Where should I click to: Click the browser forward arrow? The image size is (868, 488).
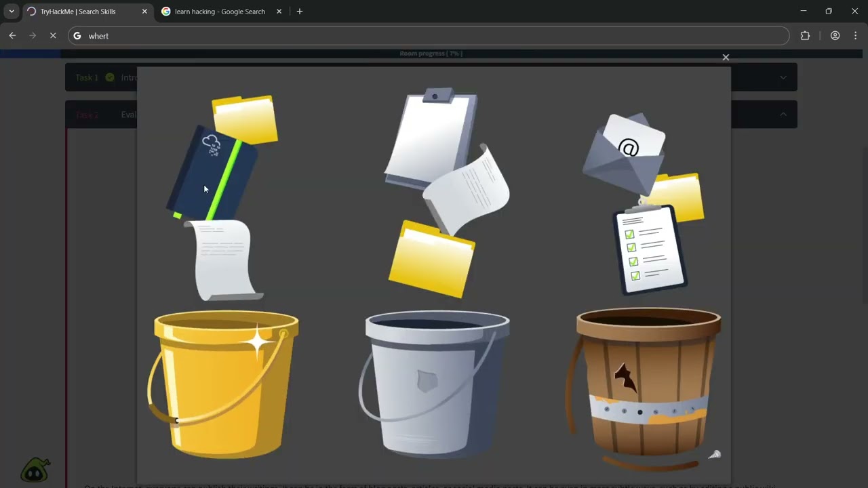[x=33, y=36]
